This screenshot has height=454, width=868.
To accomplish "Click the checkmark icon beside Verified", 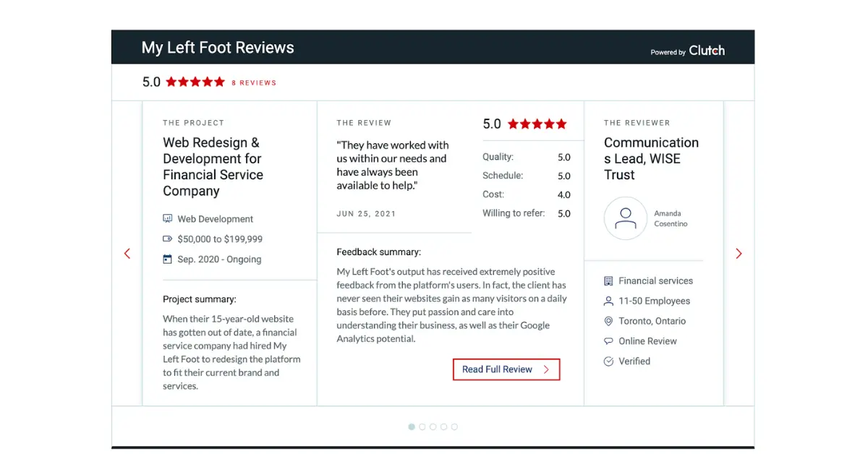I will point(608,361).
